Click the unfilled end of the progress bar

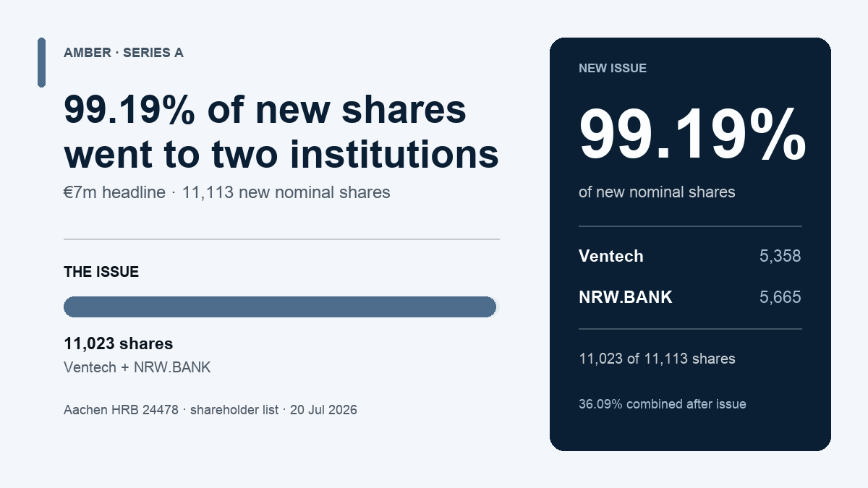pyautogui.click(x=498, y=307)
